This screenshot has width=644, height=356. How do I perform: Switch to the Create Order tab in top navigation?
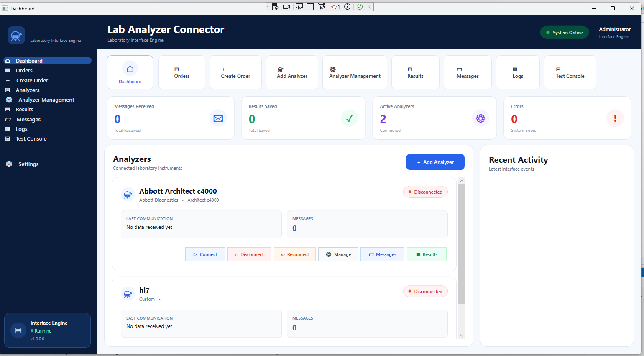point(235,72)
